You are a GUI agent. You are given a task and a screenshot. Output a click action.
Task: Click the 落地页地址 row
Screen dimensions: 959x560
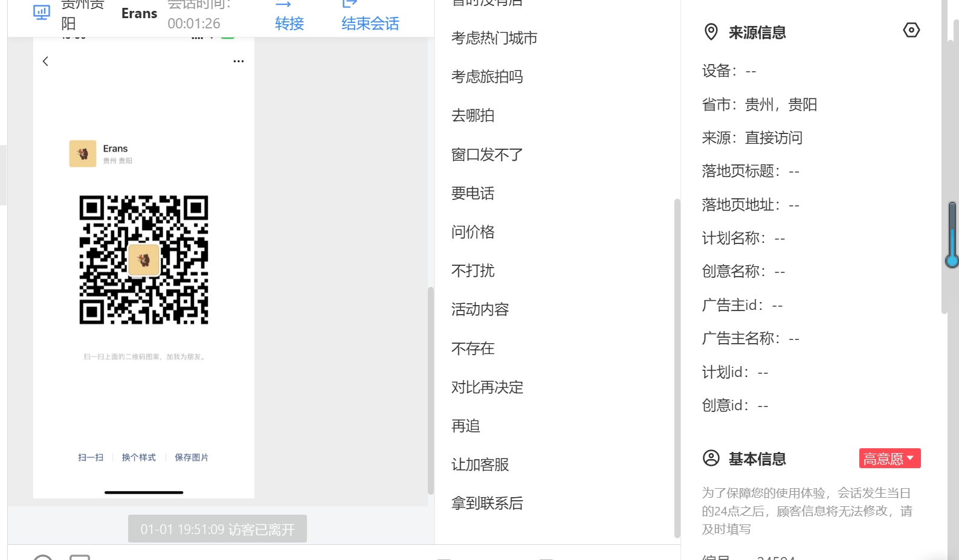click(751, 205)
